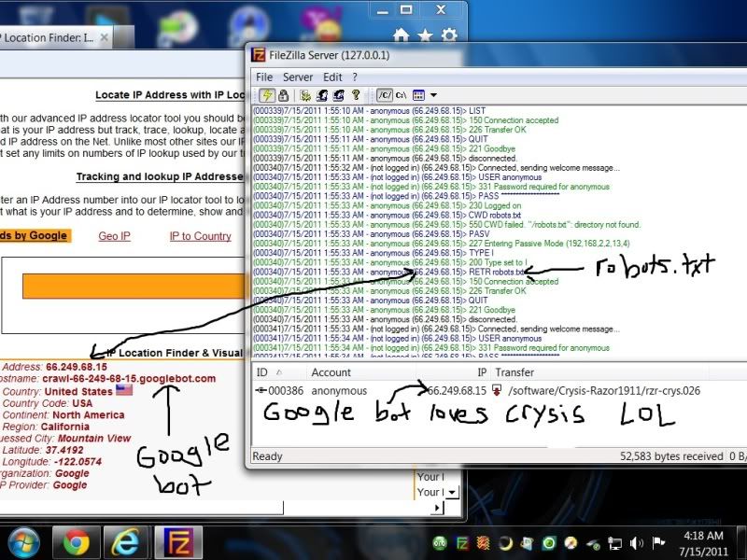
Task: Open the Action Center flag icon
Action: click(x=658, y=542)
